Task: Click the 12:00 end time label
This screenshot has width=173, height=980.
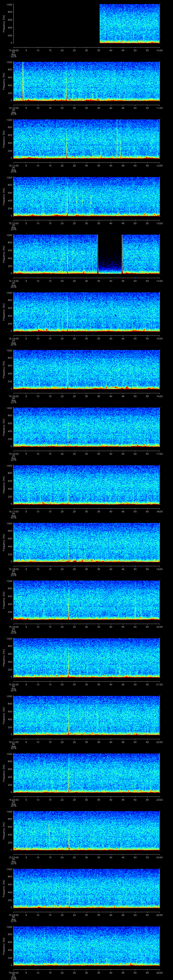Action: pos(159,166)
